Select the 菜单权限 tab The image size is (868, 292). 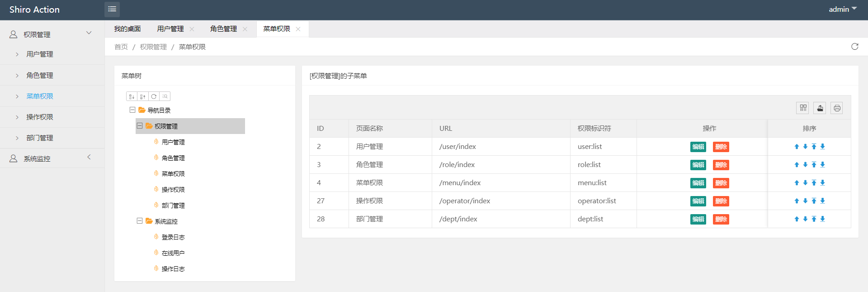pyautogui.click(x=277, y=29)
